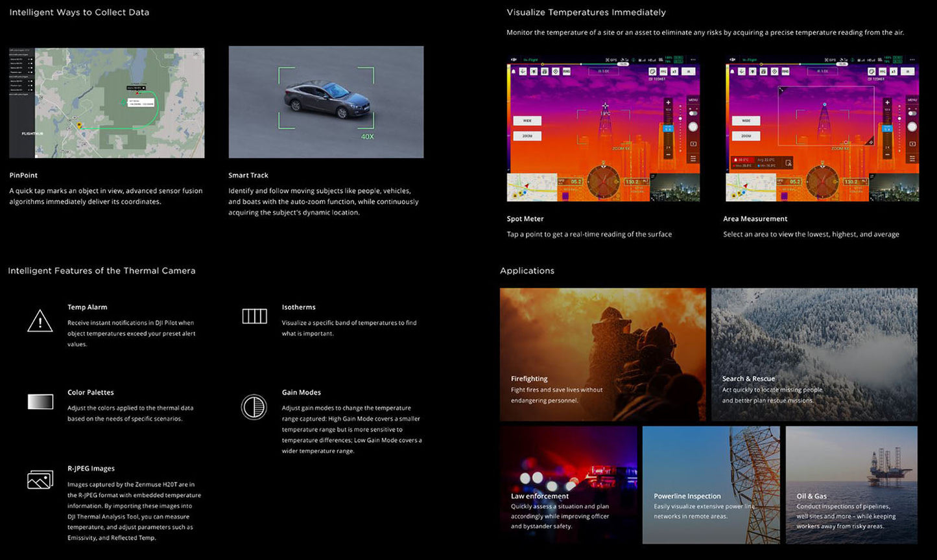Viewport: 937px width, 560px height.
Task: Click spot crosshair showing temperature reading
Action: tap(605, 106)
